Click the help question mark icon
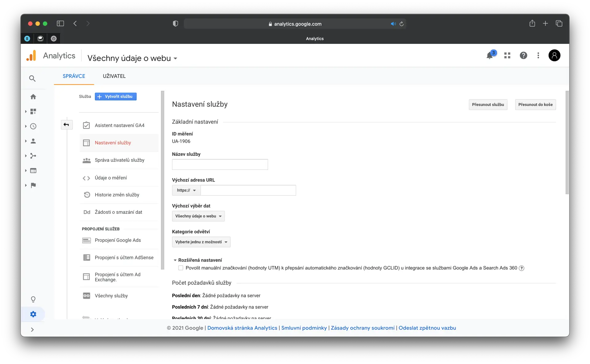The image size is (590, 364). [523, 55]
